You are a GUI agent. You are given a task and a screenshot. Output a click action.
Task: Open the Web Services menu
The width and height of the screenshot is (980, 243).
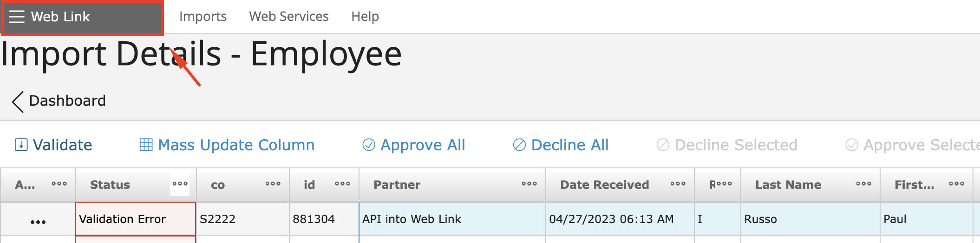[x=289, y=17]
